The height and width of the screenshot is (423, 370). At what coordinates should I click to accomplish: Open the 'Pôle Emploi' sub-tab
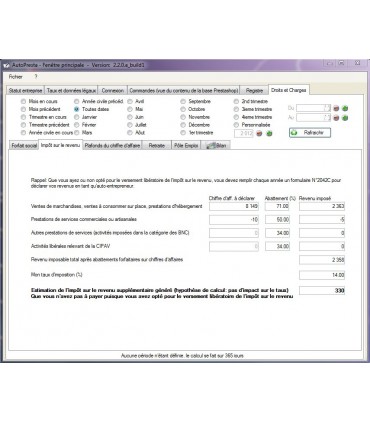point(186,146)
